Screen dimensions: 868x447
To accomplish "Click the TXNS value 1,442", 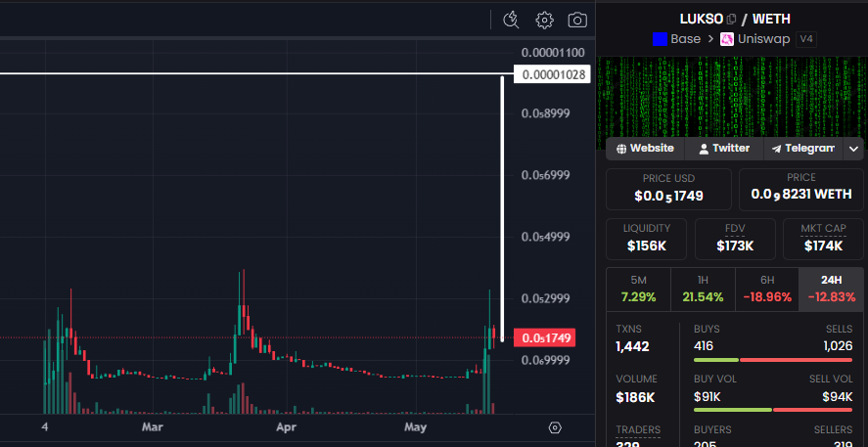I will (632, 347).
